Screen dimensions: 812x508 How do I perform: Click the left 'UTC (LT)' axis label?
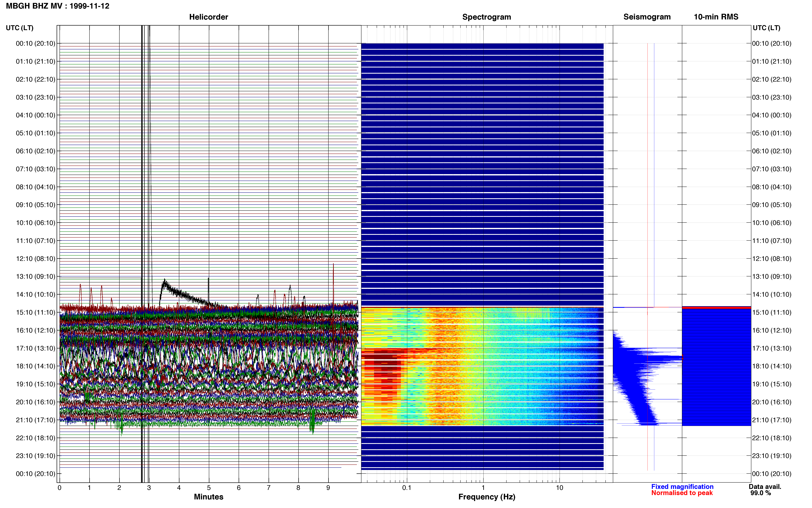[x=19, y=28]
